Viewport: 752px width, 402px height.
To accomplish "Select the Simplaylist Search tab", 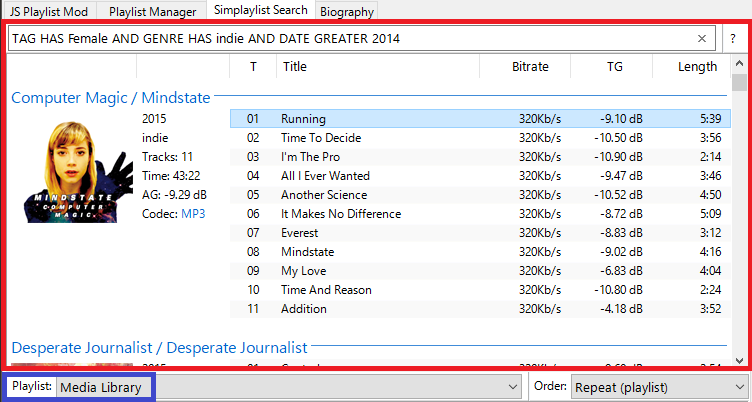I will click(261, 10).
